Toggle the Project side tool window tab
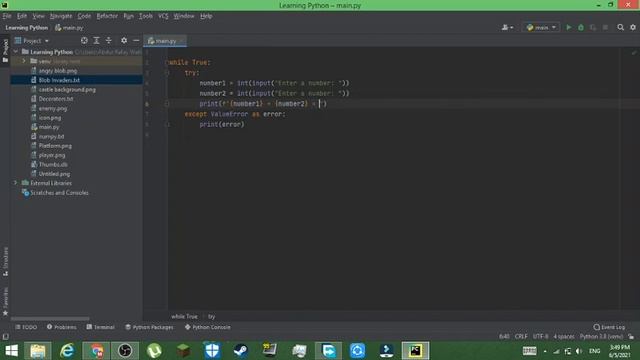This screenshot has height=360, width=640. pyautogui.click(x=5, y=51)
